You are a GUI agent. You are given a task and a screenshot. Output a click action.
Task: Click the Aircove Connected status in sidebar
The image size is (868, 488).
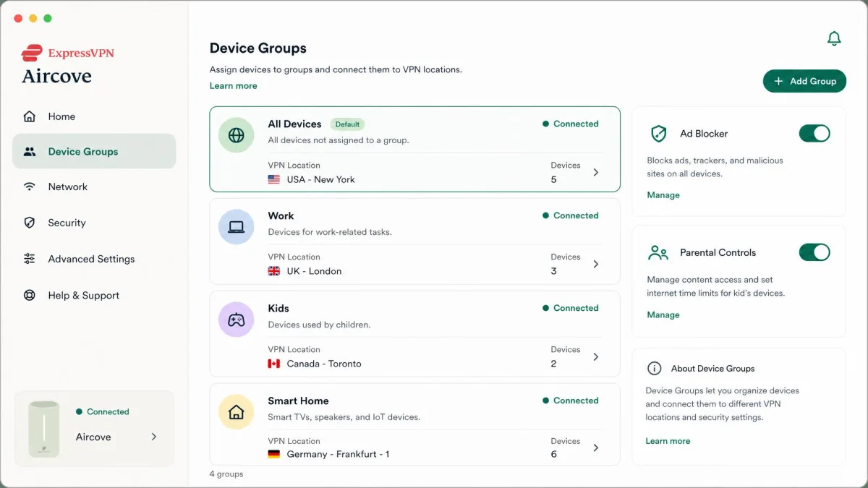tap(103, 411)
